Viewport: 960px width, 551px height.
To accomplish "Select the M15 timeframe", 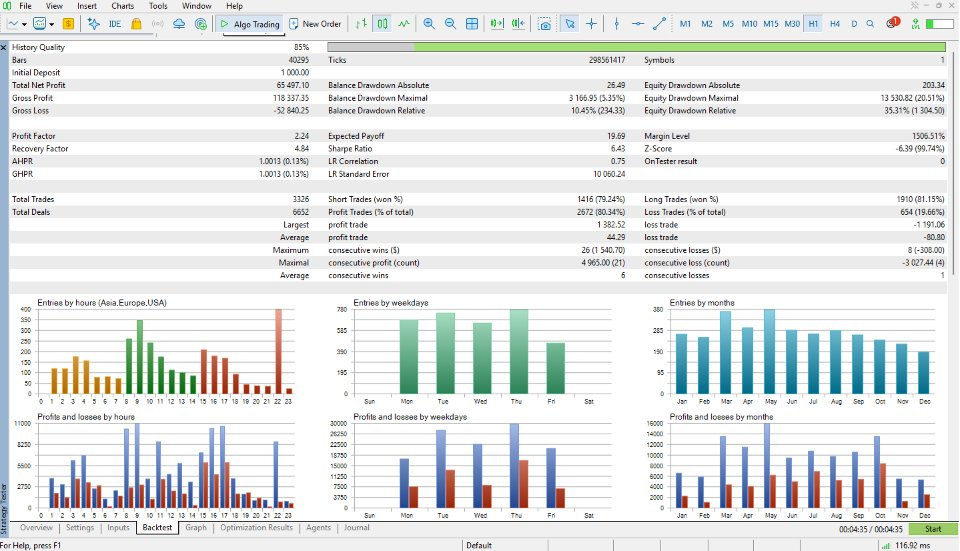I will coord(771,24).
